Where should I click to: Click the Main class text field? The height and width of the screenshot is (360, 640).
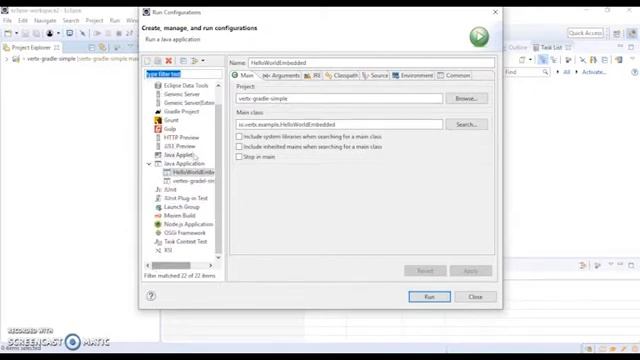click(339, 124)
